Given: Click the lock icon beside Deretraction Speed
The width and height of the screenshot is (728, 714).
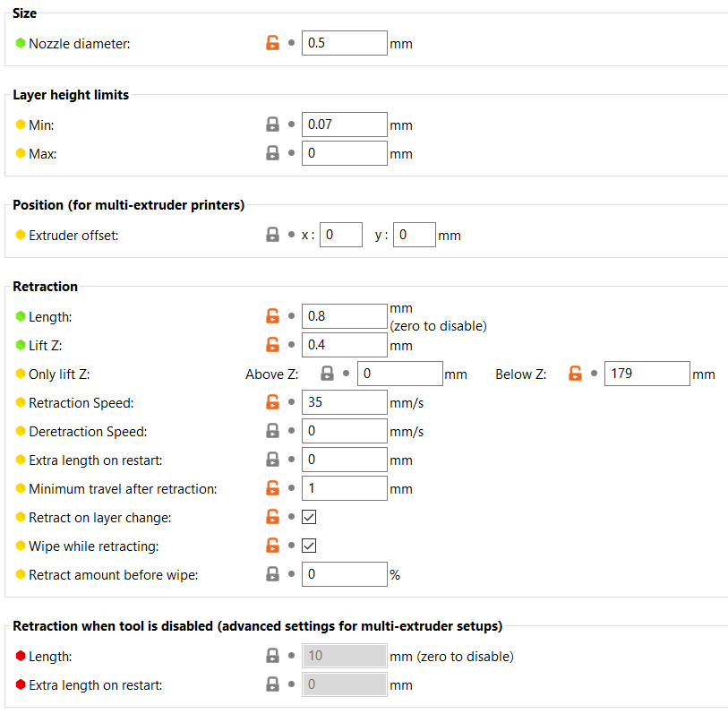Looking at the screenshot, I should 273,431.
